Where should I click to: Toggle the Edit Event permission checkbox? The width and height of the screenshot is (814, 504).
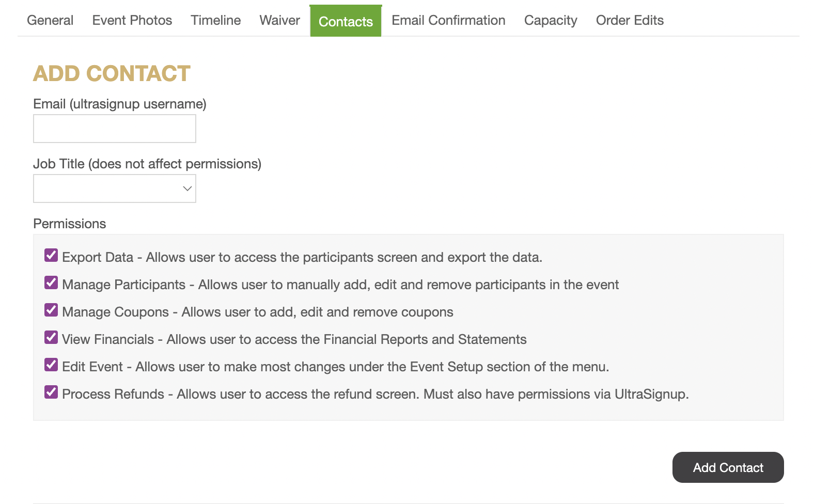(51, 365)
